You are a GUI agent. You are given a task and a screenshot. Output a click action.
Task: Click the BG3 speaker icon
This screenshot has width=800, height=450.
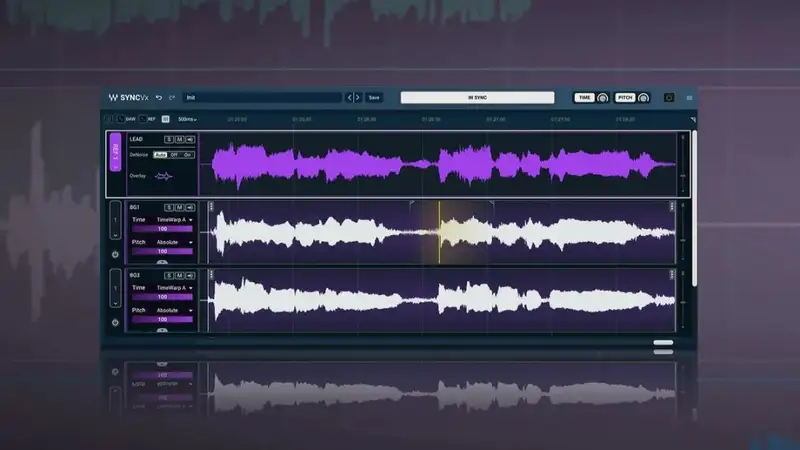(x=190, y=276)
